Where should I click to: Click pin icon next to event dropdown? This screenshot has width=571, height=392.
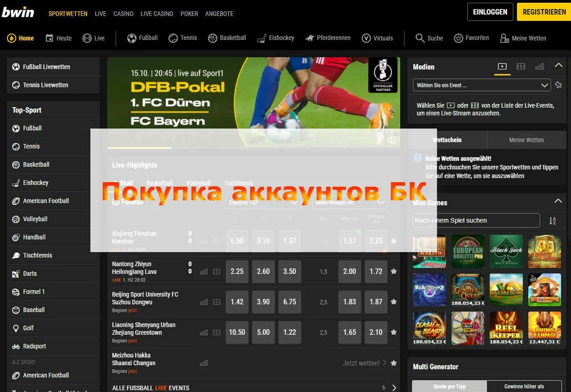(559, 85)
